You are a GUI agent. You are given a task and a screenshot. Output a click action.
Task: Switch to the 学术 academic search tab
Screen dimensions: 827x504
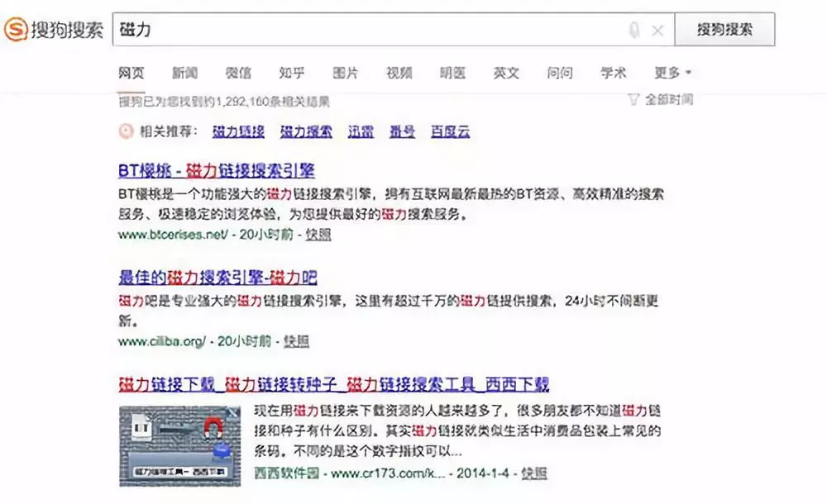tap(612, 73)
